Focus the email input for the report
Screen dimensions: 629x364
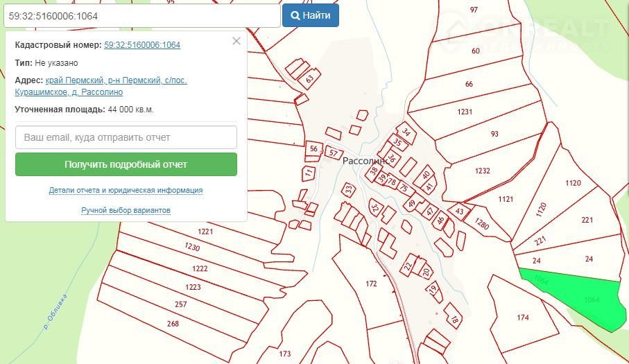[126, 137]
